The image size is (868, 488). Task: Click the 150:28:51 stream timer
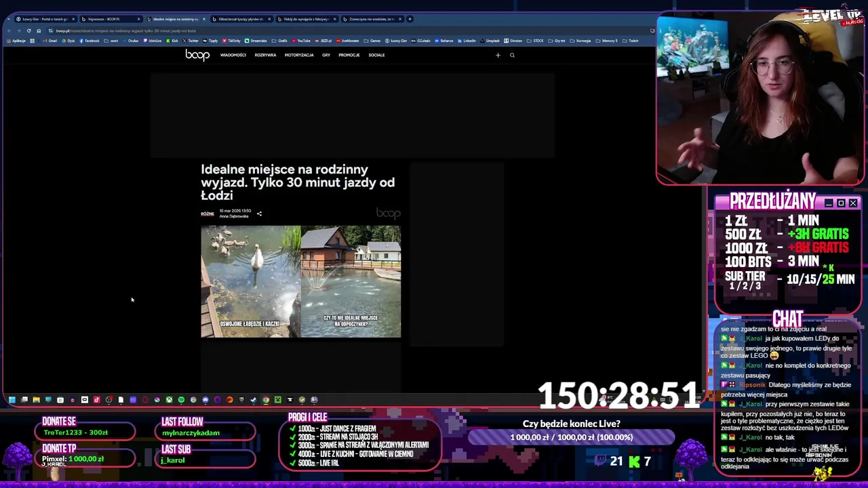(618, 395)
